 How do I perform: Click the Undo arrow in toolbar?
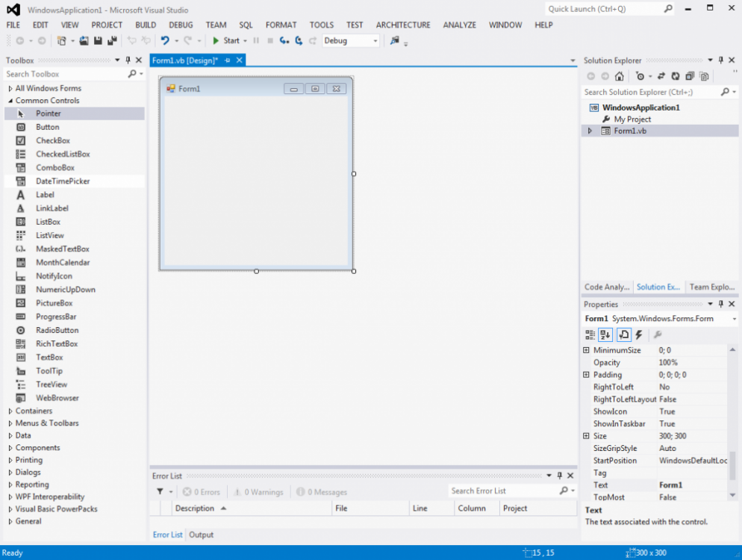[x=165, y=41]
